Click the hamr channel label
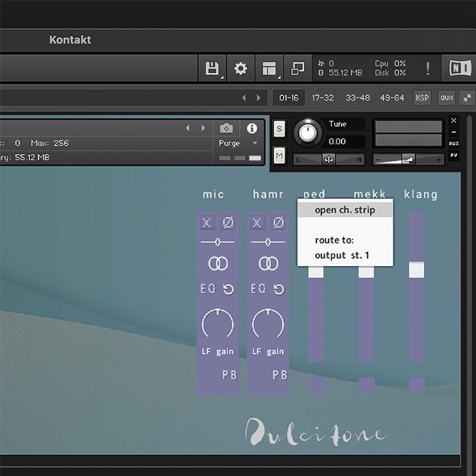Screen dimensions: 476x476 pyautogui.click(x=268, y=195)
